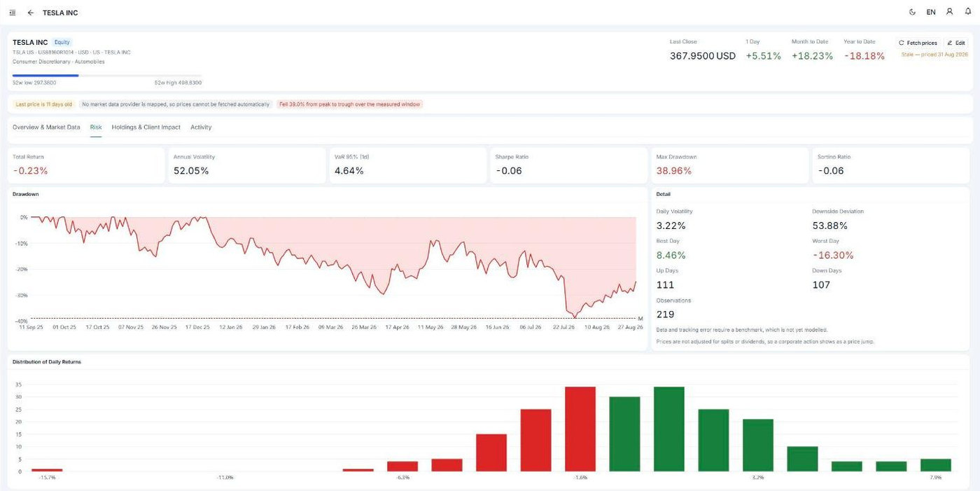Viewport: 980px width, 491px height.
Task: Go back with the left arrow
Action: click(31, 13)
